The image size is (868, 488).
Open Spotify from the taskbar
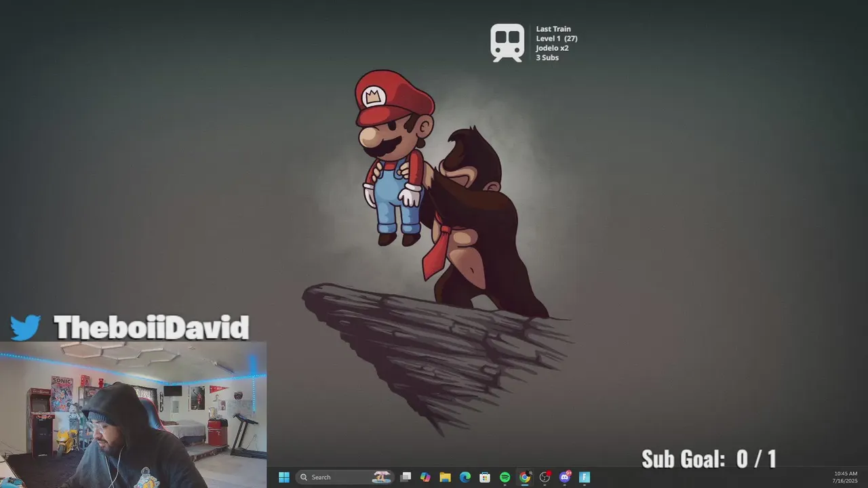505,477
